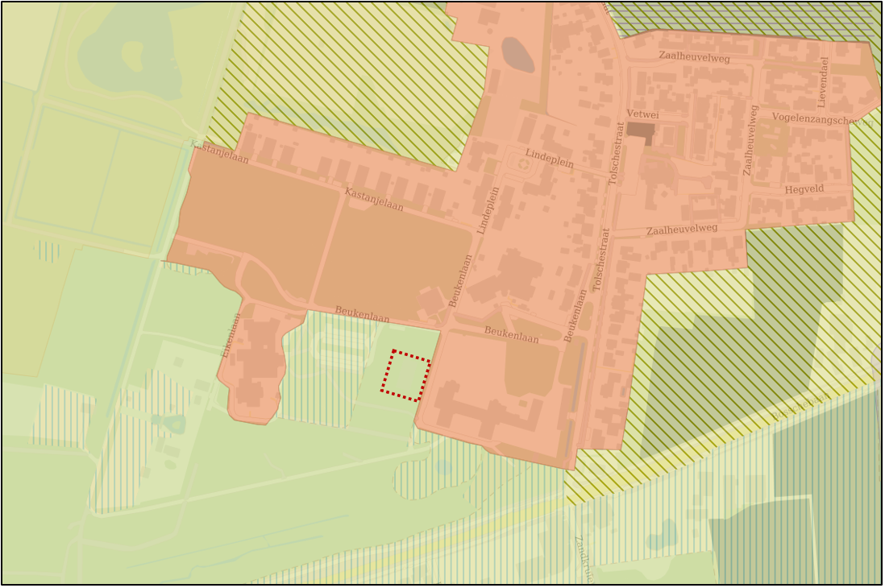Click the Vetwei street label

tap(642, 114)
